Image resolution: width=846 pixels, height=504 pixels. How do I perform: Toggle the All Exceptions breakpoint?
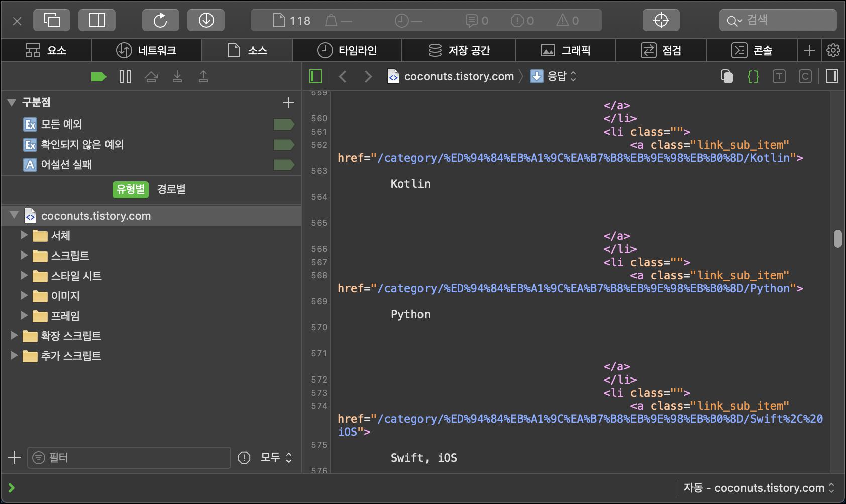click(x=284, y=124)
